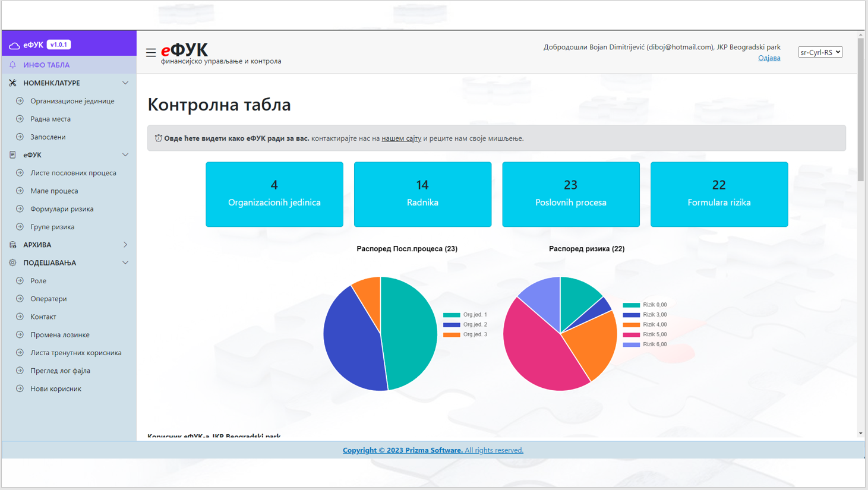Click the Poslovnih procesa 23 summary card
Image resolution: width=868 pixels, height=490 pixels.
pyautogui.click(x=570, y=194)
